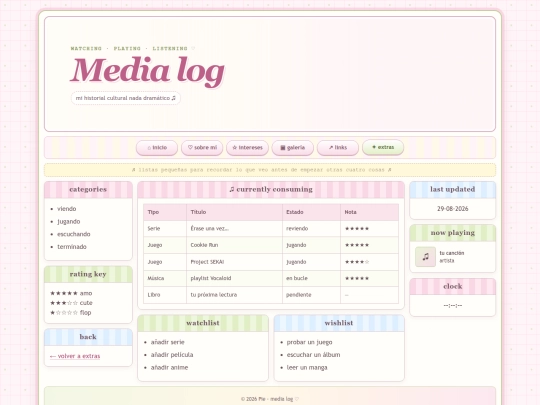Open the links nav button

338,148
